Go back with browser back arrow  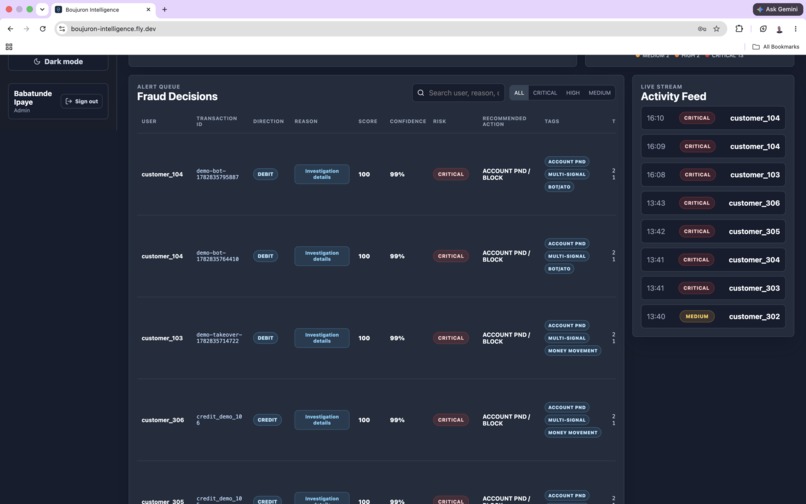[x=10, y=29]
